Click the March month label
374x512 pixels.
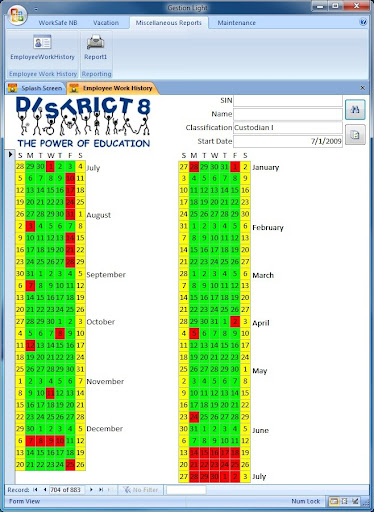(x=263, y=275)
